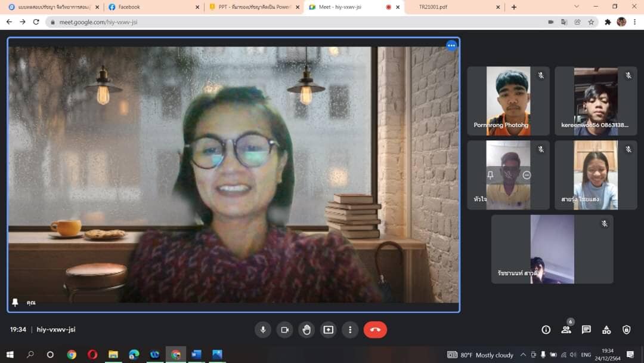
Task: Turn off the camera
Action: pos(285,330)
